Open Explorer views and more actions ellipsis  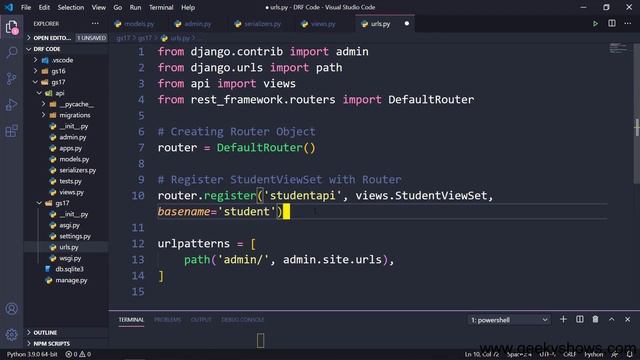[95, 24]
